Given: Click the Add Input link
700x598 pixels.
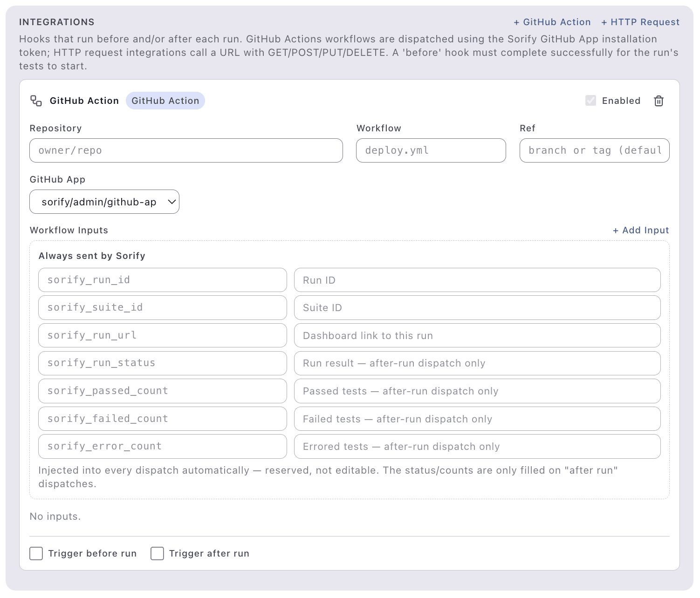Looking at the screenshot, I should pyautogui.click(x=641, y=230).
